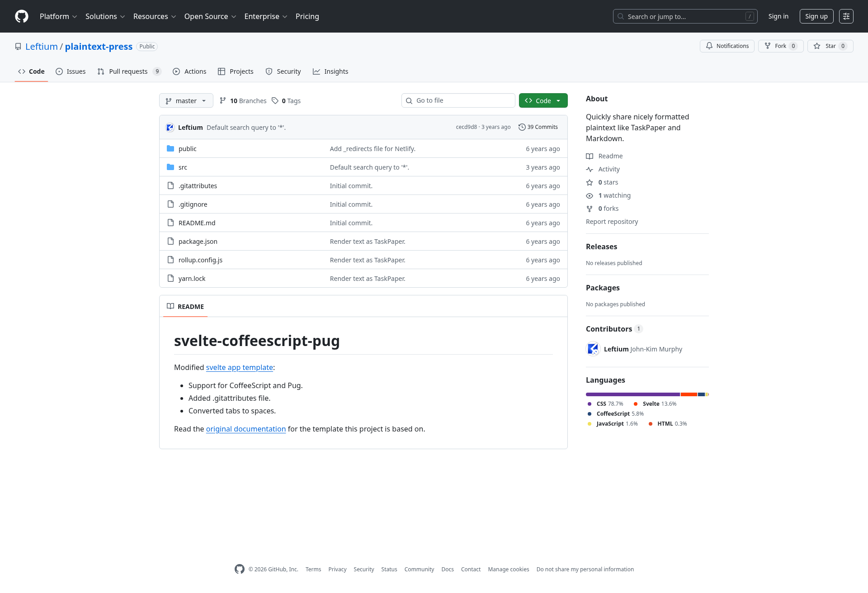Viewport: 868px width, 593px height.
Task: Open the plaintext-press repository link
Action: tap(99, 47)
